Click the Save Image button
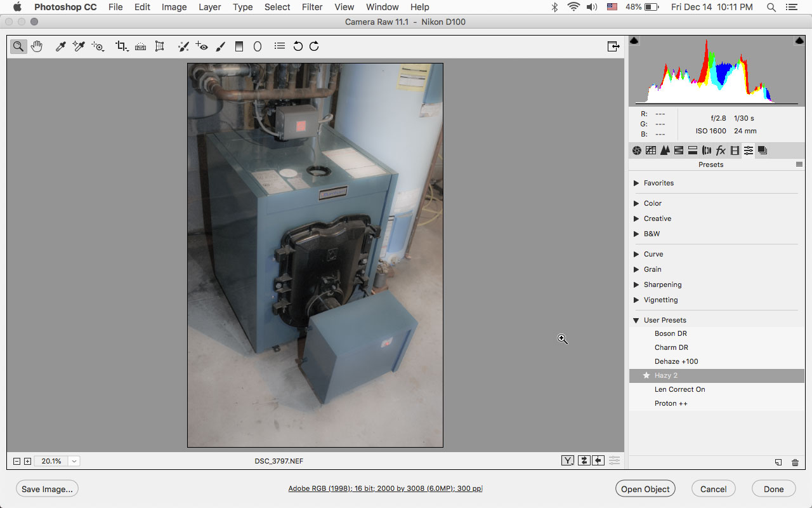The height and width of the screenshot is (508, 812). tap(48, 489)
